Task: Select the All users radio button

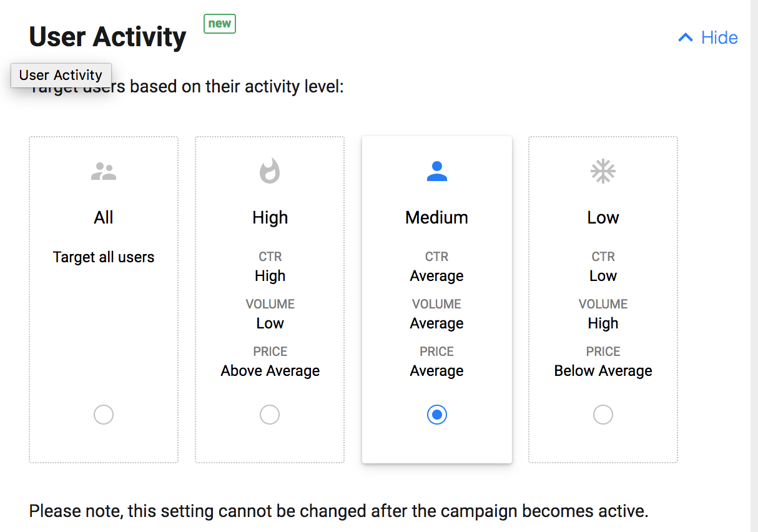Action: [x=104, y=415]
